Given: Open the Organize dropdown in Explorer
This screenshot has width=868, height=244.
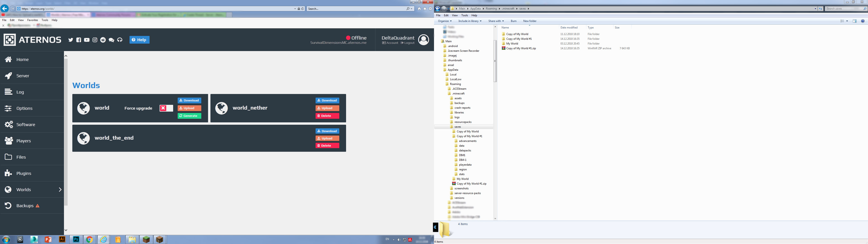Looking at the screenshot, I should (445, 21).
